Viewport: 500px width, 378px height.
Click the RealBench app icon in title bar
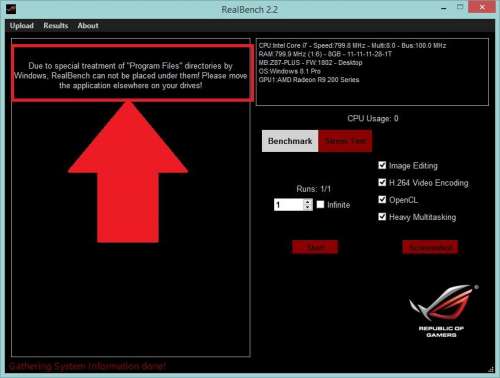point(11,9)
